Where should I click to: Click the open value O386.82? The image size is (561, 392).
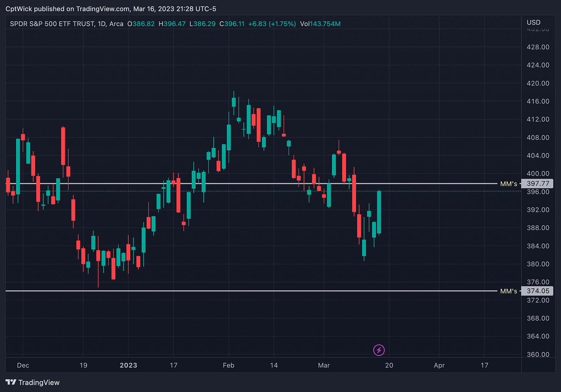pos(141,24)
